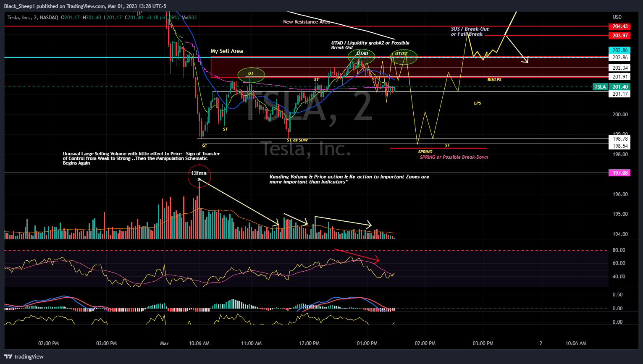Click the Vol 933 indicator legend
The width and height of the screenshot is (643, 364).
(x=189, y=18)
